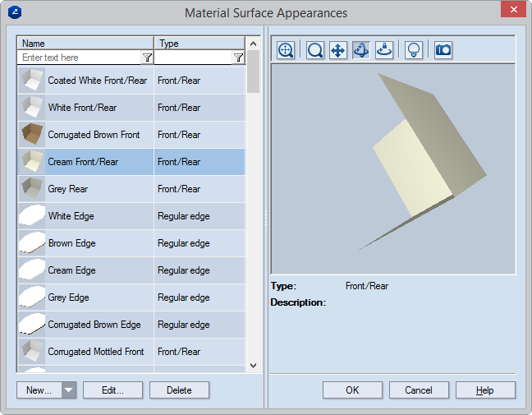
Task: Open the Type column filter icon
Action: pyautogui.click(x=239, y=58)
